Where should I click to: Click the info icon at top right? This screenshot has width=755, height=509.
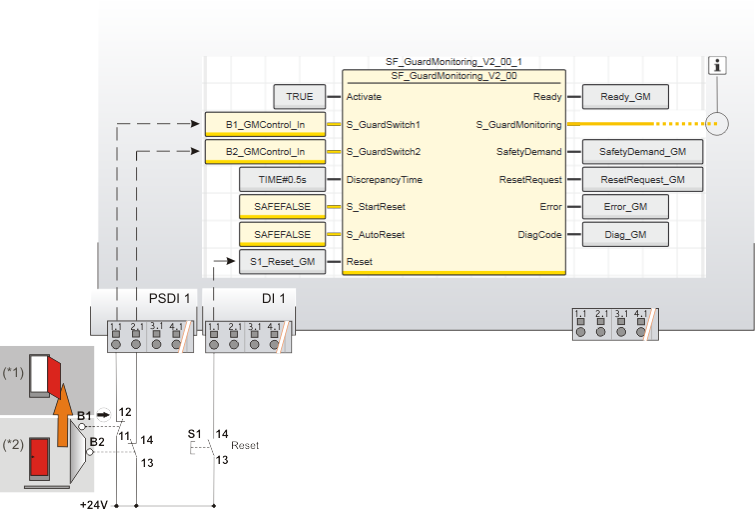click(718, 65)
